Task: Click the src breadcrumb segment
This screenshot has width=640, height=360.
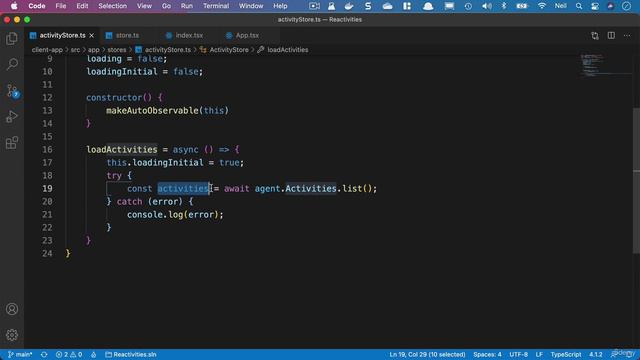Action: coord(76,50)
